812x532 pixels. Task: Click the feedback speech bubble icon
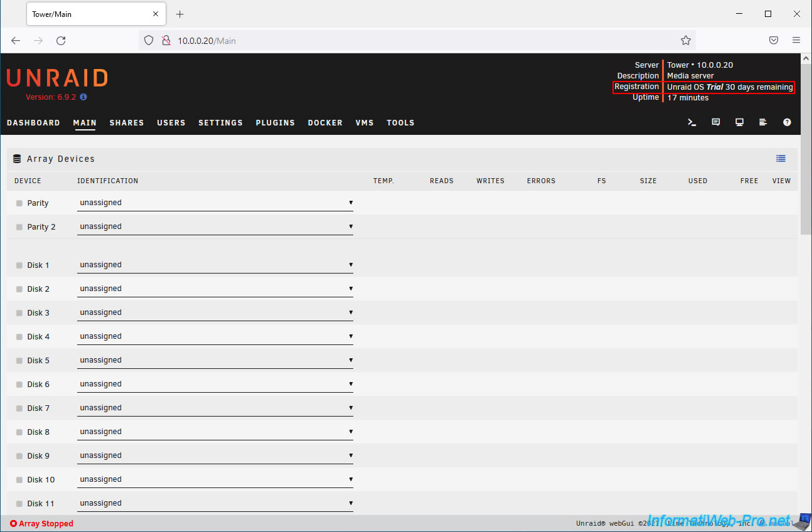pos(715,122)
